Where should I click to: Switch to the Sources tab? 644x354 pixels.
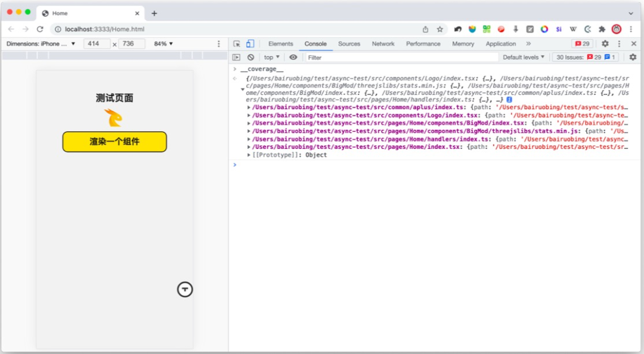pos(349,44)
